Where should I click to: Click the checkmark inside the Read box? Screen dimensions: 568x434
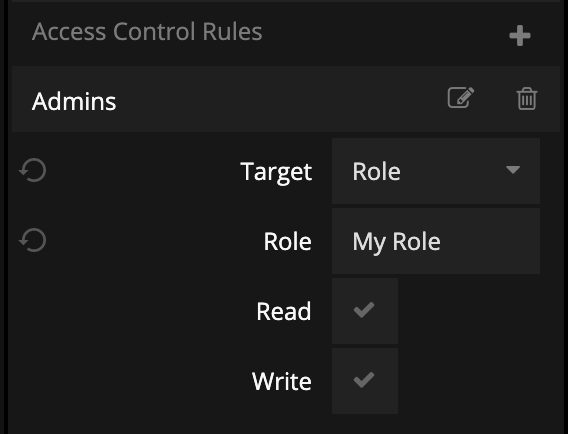[364, 310]
